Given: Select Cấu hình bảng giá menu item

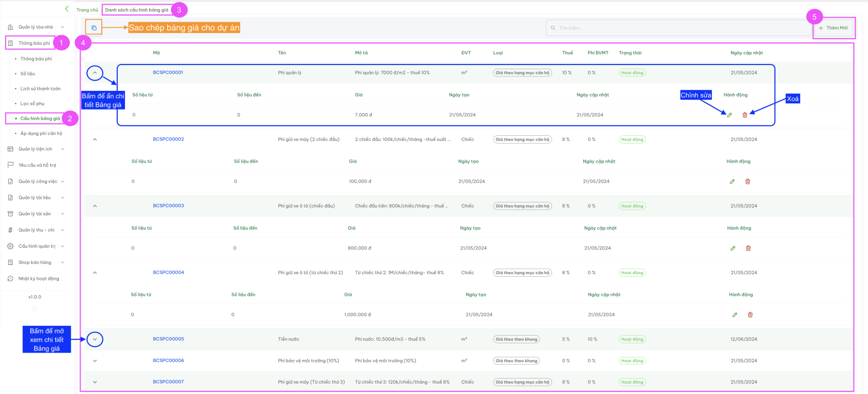Looking at the screenshot, I should tap(40, 119).
